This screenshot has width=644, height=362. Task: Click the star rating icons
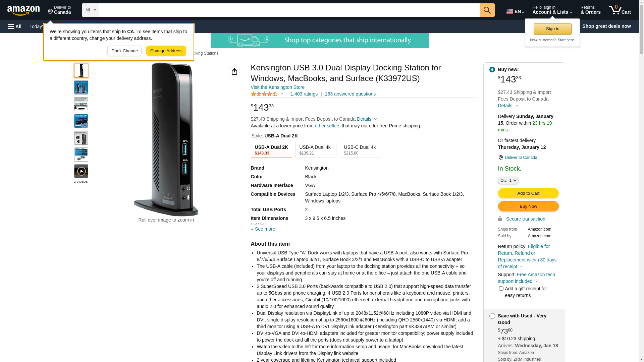264,94
